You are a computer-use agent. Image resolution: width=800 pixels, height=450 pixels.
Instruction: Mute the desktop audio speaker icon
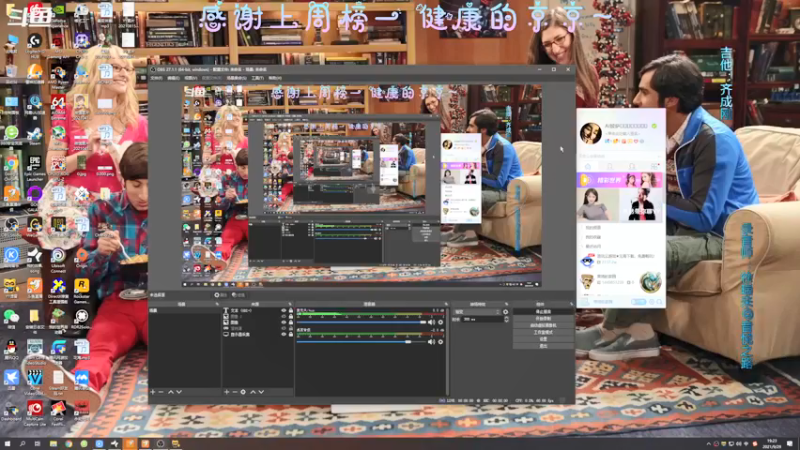point(432,342)
